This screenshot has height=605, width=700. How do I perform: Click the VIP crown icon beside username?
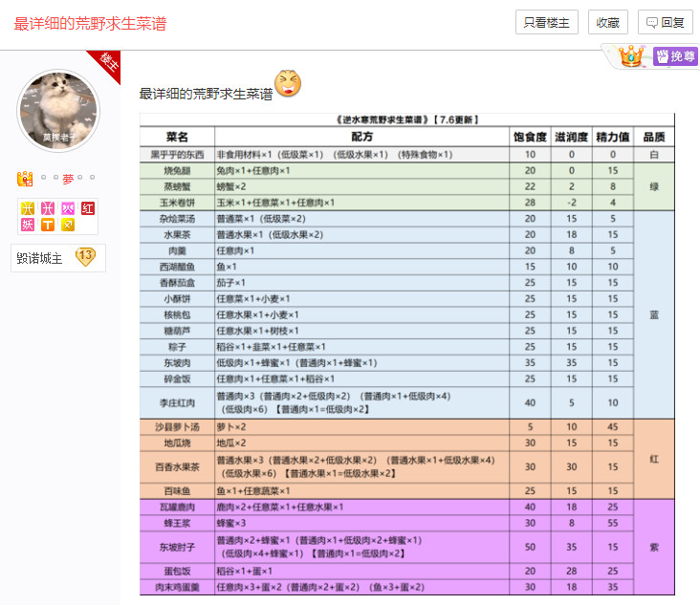(x=25, y=179)
